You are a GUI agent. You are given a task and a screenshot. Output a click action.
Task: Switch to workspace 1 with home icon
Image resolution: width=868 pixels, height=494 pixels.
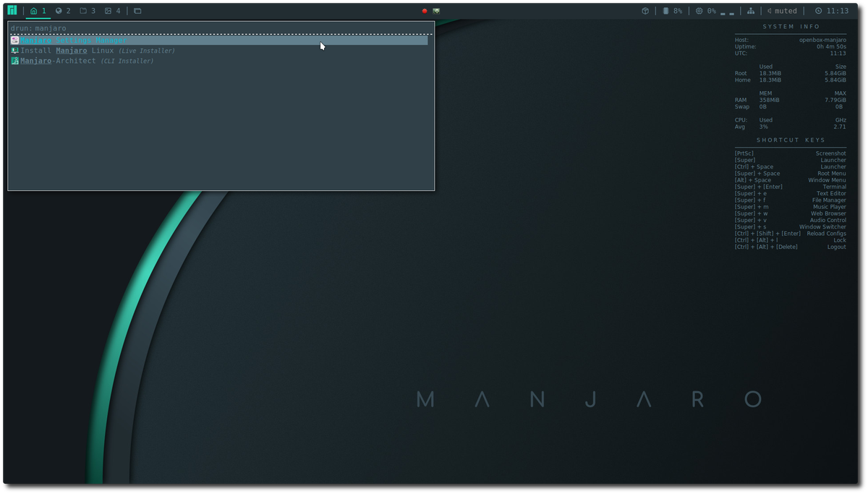[38, 11]
